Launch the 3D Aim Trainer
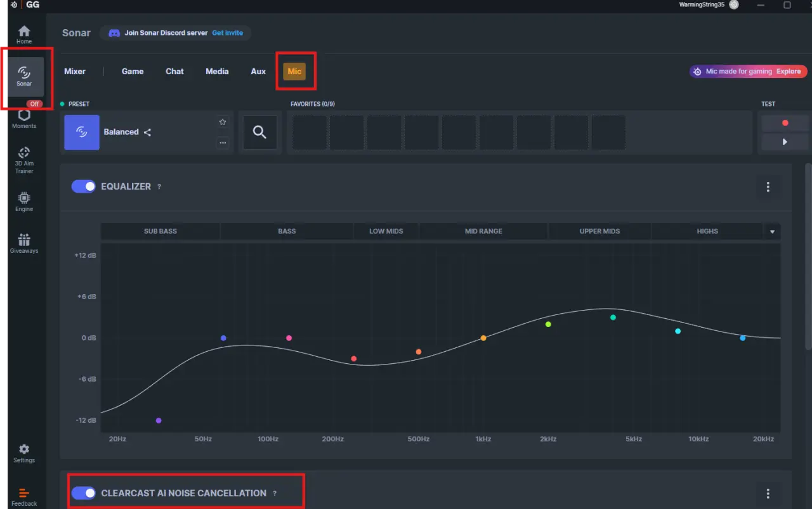The width and height of the screenshot is (812, 509). (x=24, y=160)
